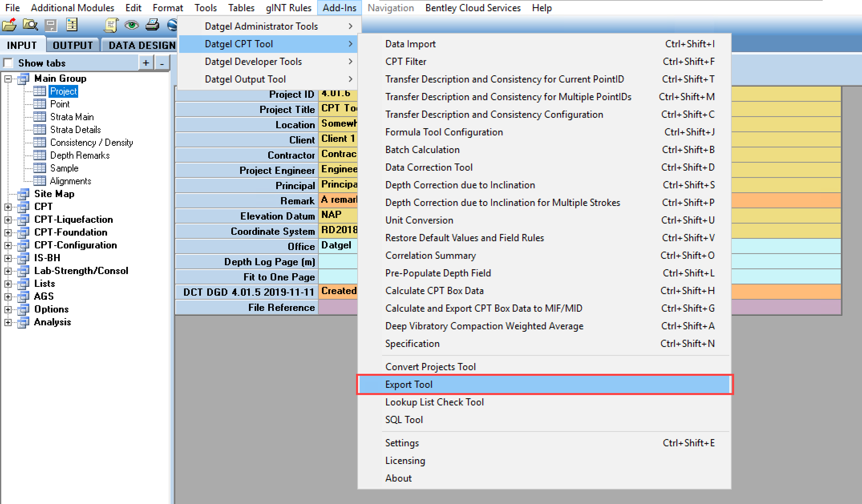The width and height of the screenshot is (862, 504).
Task: Click the open project folder icon
Action: pyautogui.click(x=9, y=25)
